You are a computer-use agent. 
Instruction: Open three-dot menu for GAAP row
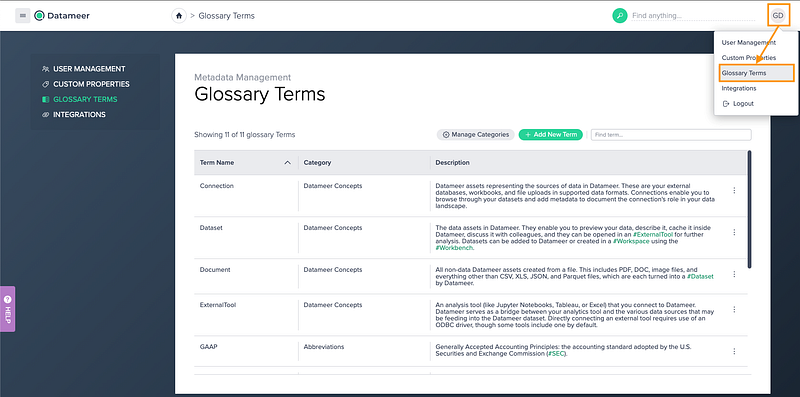(x=734, y=351)
